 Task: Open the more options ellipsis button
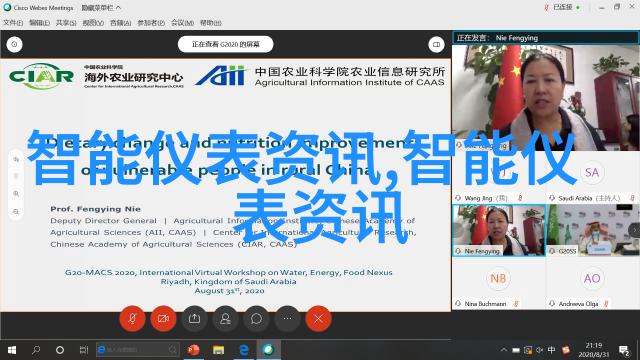tap(287, 318)
